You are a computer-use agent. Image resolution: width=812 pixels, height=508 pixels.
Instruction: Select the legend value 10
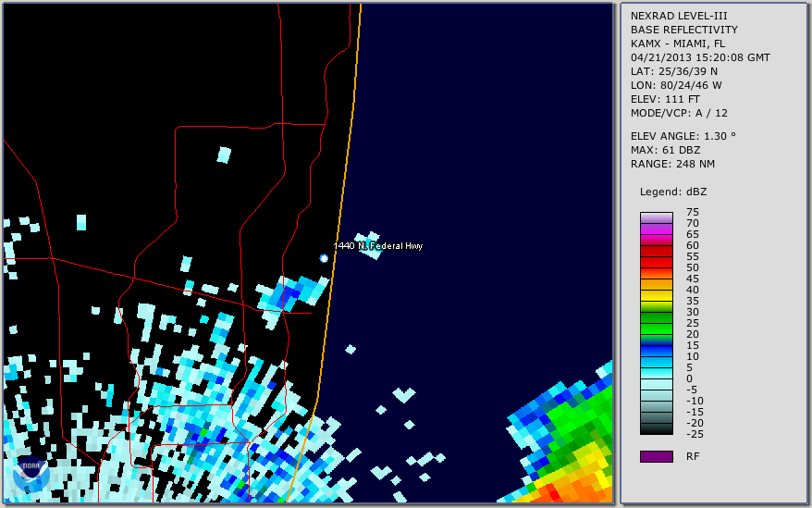tap(693, 356)
